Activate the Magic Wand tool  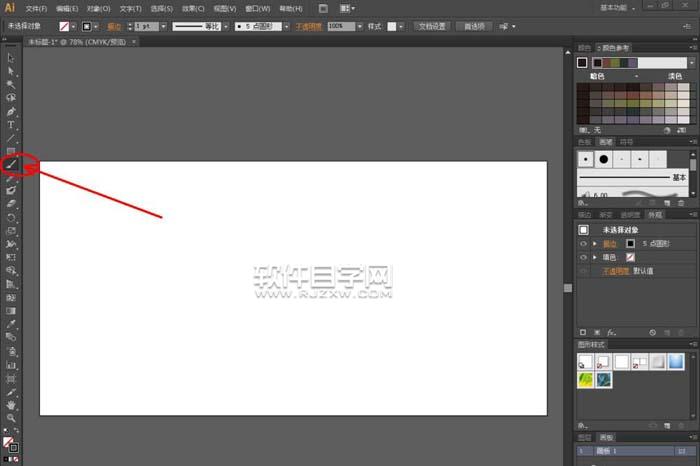pos(11,85)
